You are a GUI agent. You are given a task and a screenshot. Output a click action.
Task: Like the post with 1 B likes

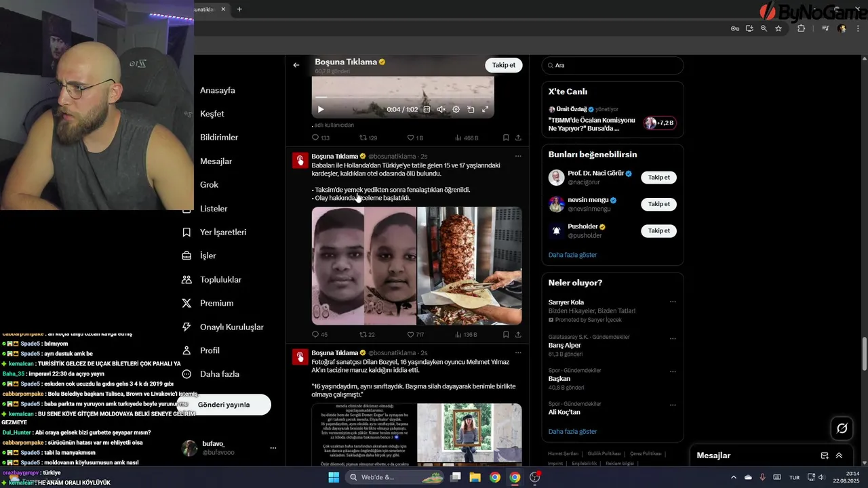pyautogui.click(x=415, y=138)
